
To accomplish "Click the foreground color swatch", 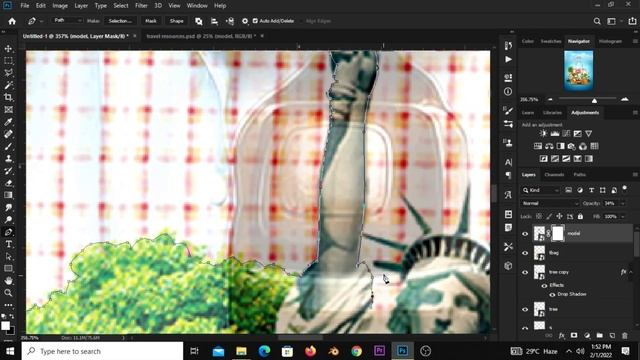I will (5, 325).
